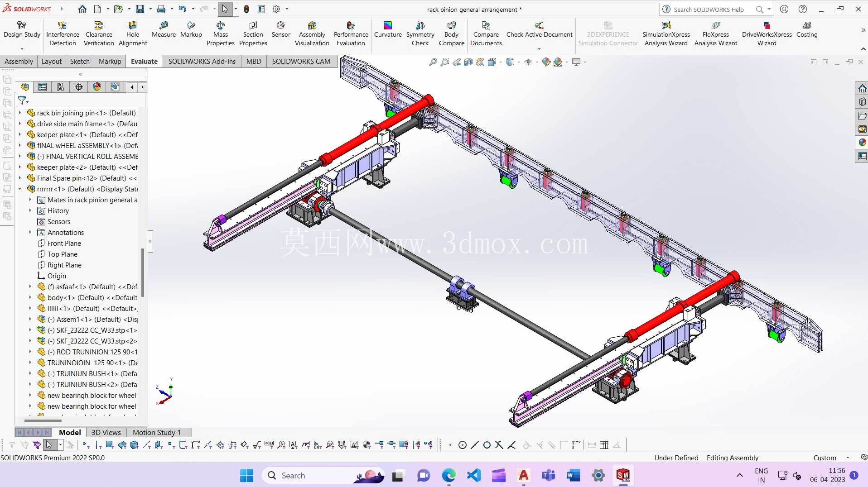Launch FloXpress Analysis Wizard
The height and width of the screenshot is (487, 868).
716,34
